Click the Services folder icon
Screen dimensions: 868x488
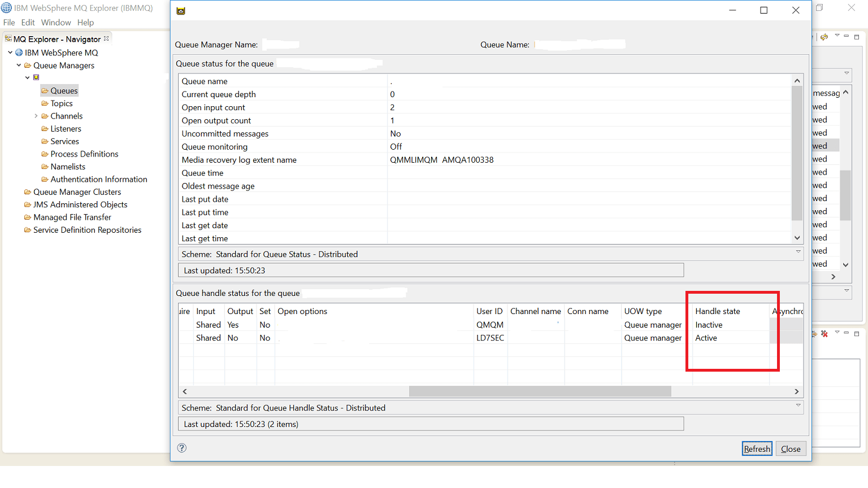click(x=45, y=141)
